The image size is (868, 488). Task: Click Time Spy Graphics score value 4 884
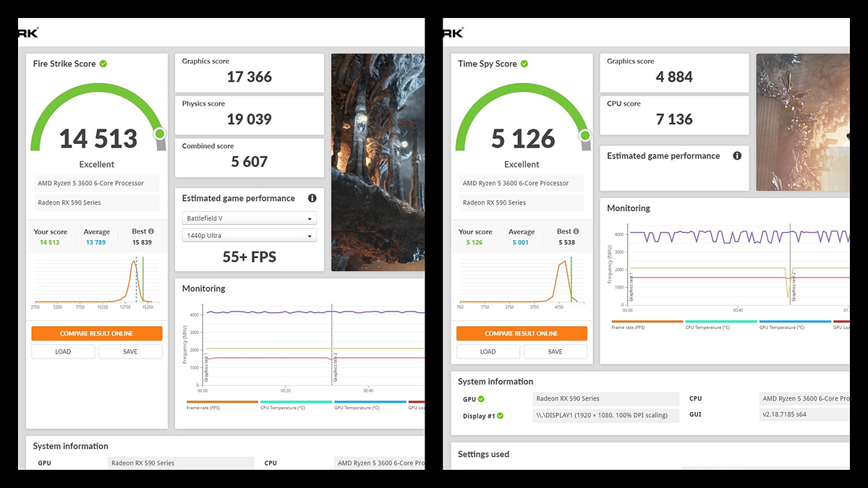pos(674,77)
